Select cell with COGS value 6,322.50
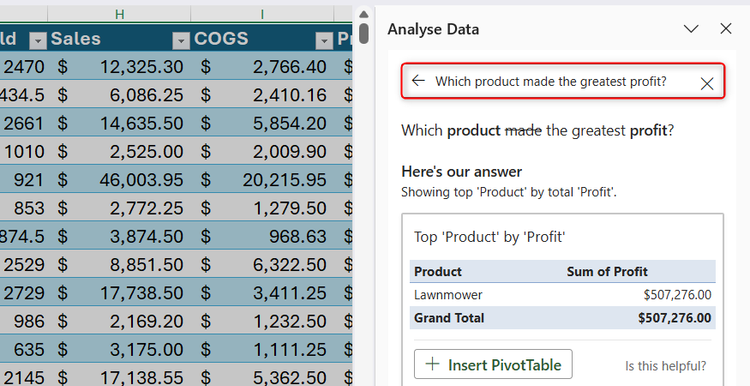 point(262,264)
